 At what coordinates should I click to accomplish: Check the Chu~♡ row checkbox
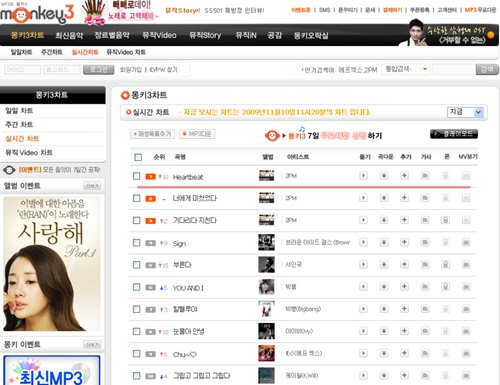coord(136,353)
